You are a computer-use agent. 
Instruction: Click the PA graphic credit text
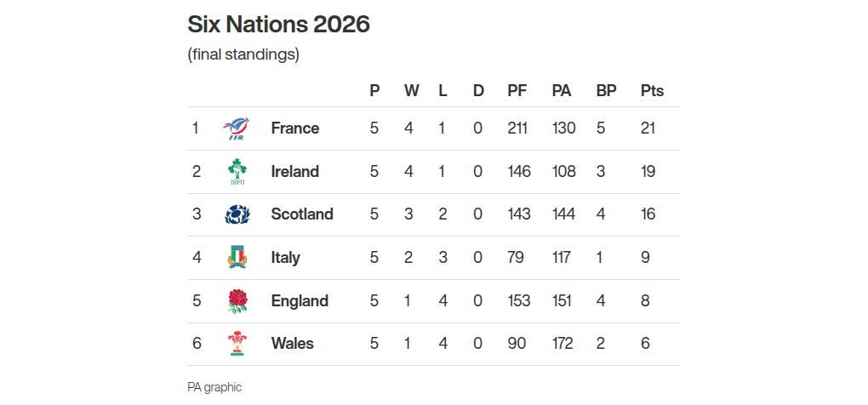tap(214, 387)
